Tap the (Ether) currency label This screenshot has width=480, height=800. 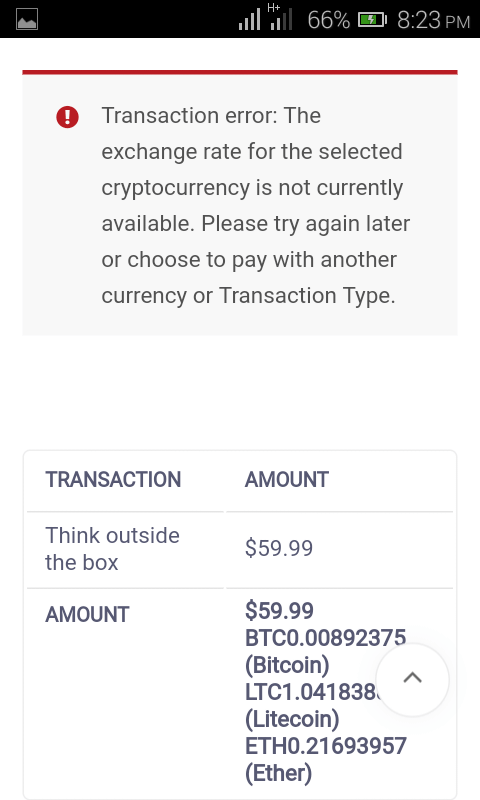coord(278,773)
